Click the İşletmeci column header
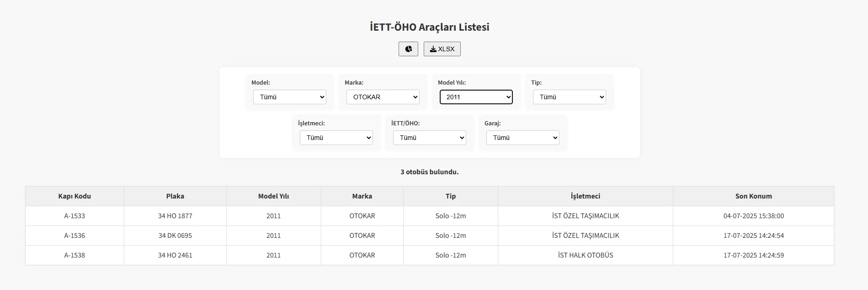The image size is (868, 290). pos(585,196)
